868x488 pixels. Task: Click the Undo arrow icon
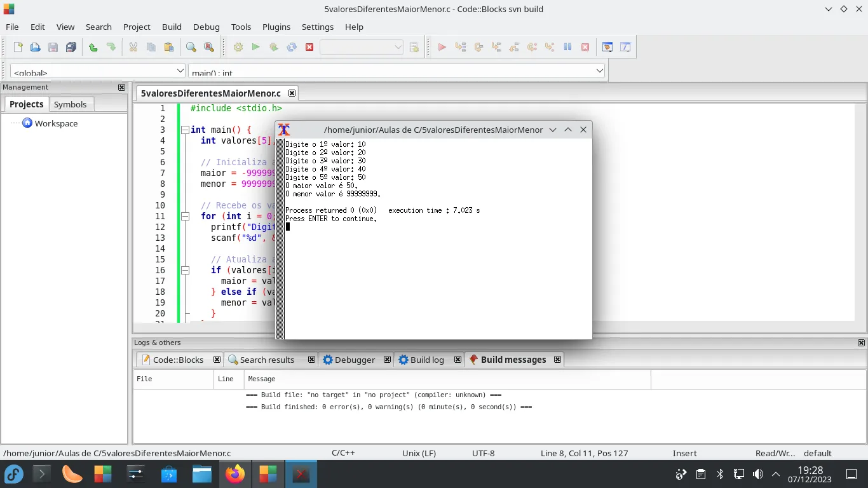coord(93,47)
